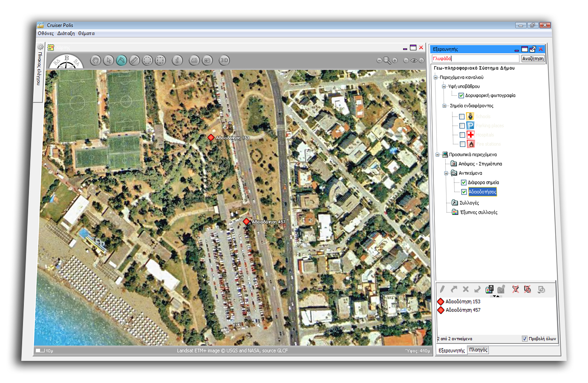The width and height of the screenshot is (588, 383).
Task: Click the magnifier zoom icon
Action: (x=387, y=60)
